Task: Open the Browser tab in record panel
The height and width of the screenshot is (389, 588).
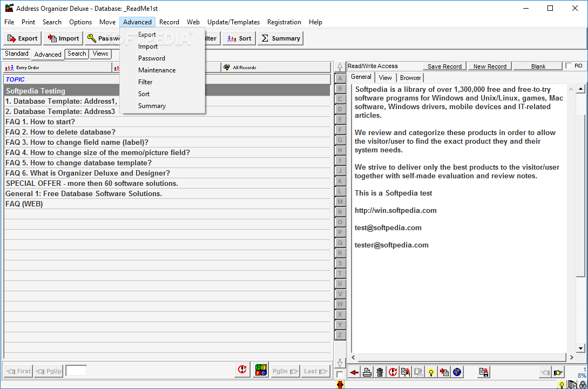Action: [x=410, y=78]
